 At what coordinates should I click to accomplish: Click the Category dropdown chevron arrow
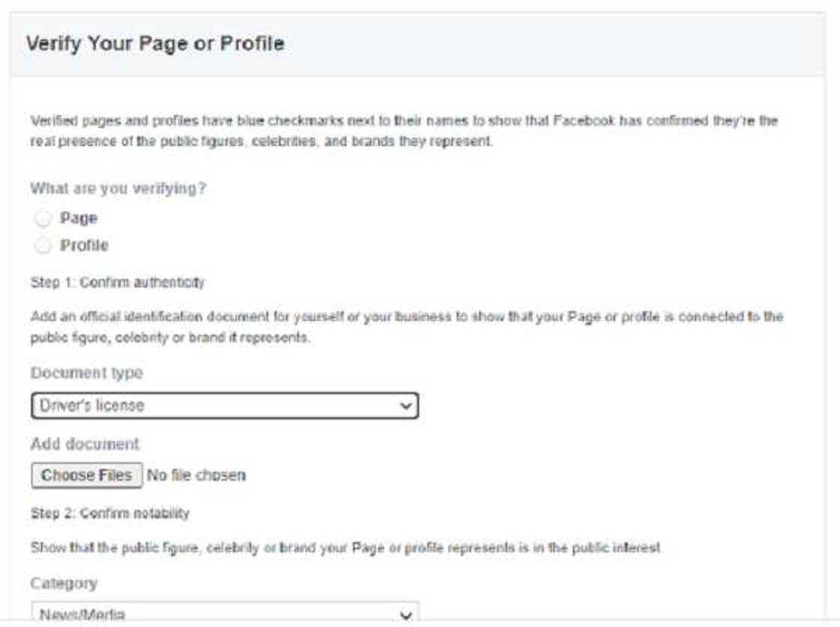tap(406, 615)
